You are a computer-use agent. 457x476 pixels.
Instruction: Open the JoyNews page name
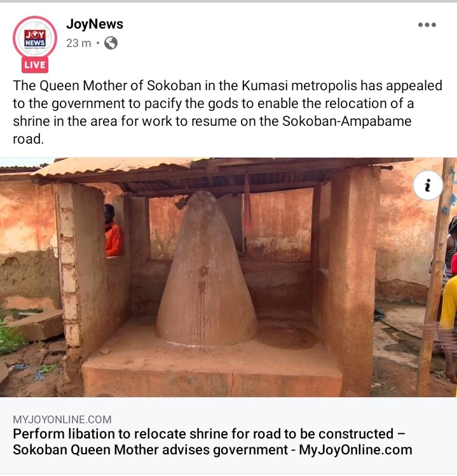tap(95, 24)
